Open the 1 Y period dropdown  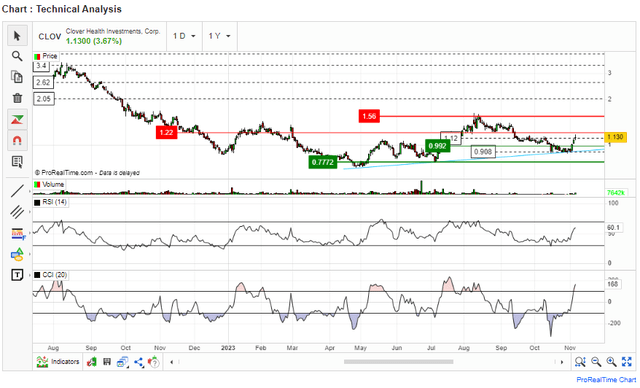pos(220,36)
